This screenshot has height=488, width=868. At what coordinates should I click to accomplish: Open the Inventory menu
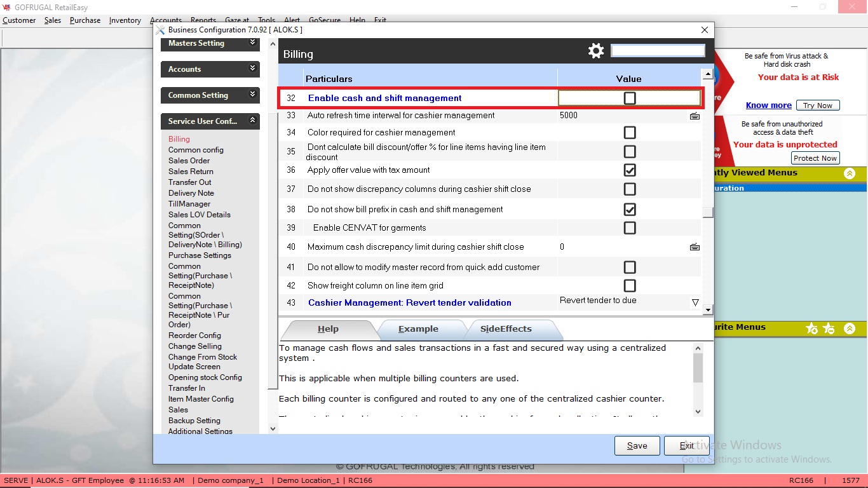(125, 20)
